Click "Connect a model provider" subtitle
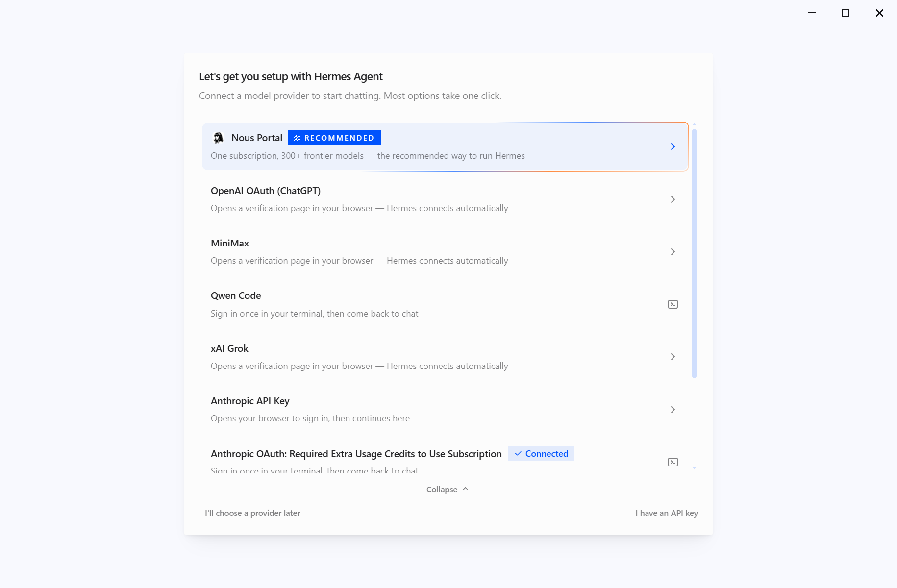The height and width of the screenshot is (588, 897). point(350,96)
